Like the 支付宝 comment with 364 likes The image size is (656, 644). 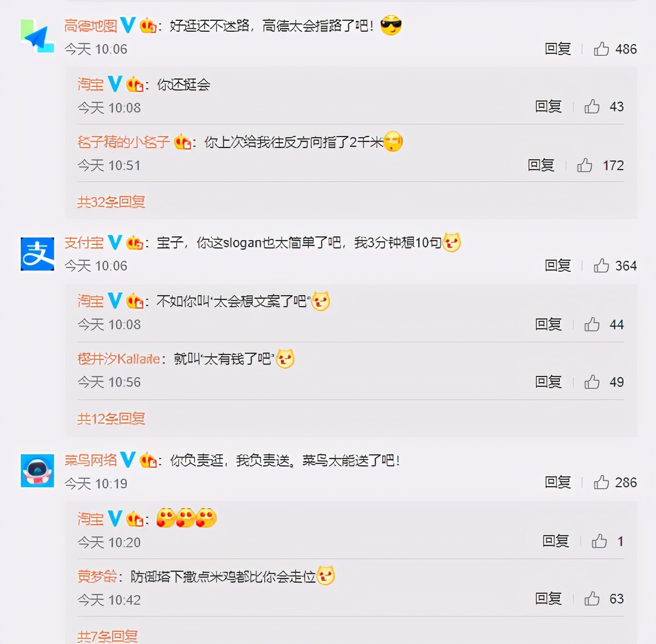pos(601,265)
